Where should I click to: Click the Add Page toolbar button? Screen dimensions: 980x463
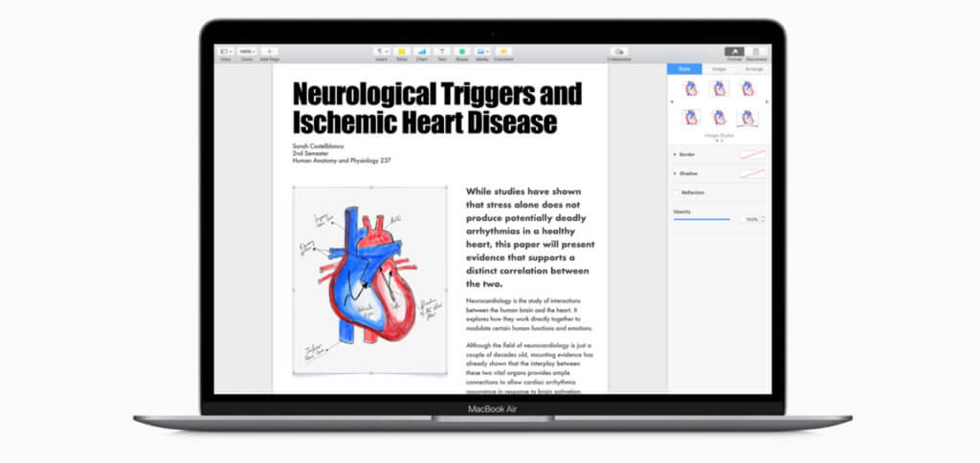click(x=269, y=52)
